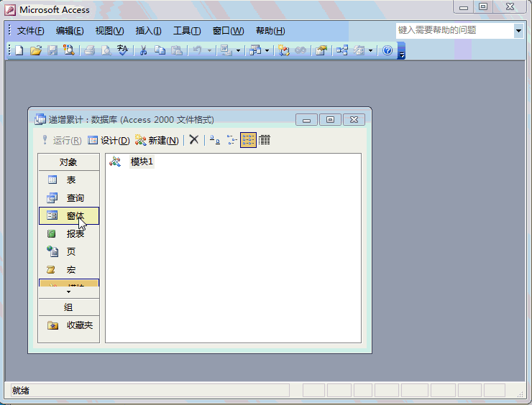Switch to Details view

(x=265, y=139)
